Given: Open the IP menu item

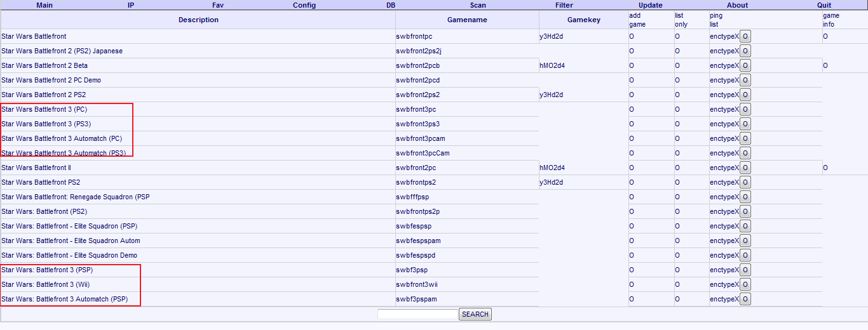Looking at the screenshot, I should pyautogui.click(x=131, y=5).
